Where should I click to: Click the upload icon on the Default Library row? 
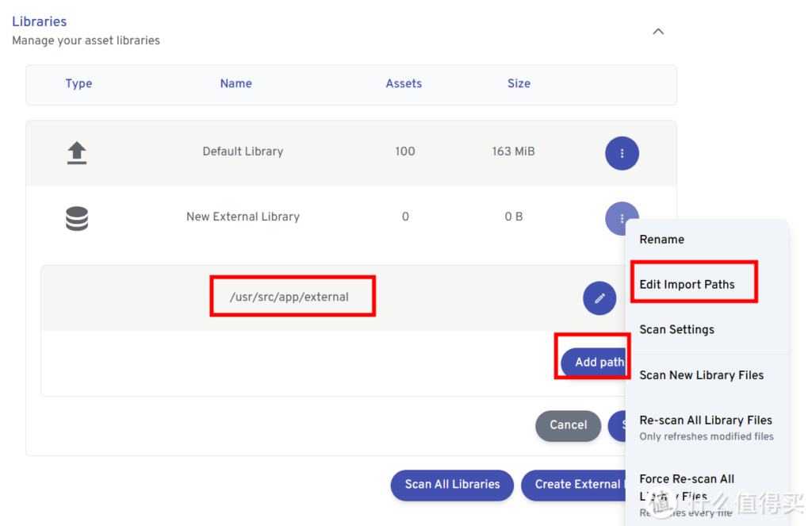pos(77,152)
